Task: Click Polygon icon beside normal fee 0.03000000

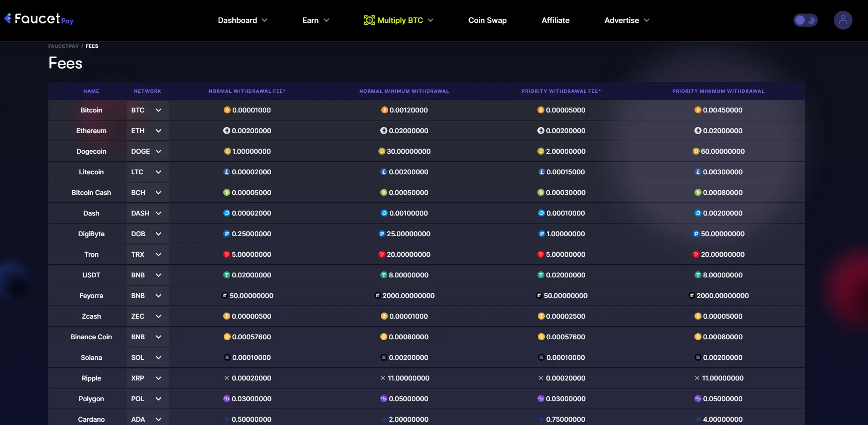Action: (x=226, y=399)
